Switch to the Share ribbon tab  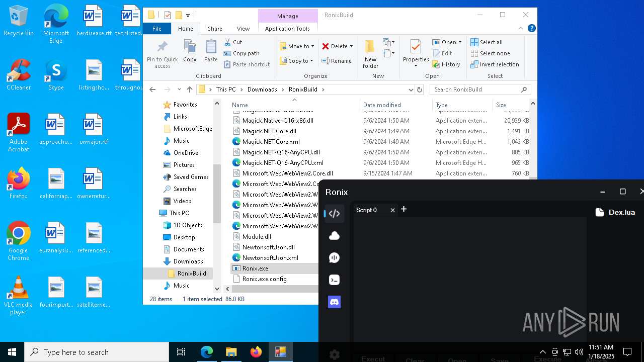click(x=215, y=29)
